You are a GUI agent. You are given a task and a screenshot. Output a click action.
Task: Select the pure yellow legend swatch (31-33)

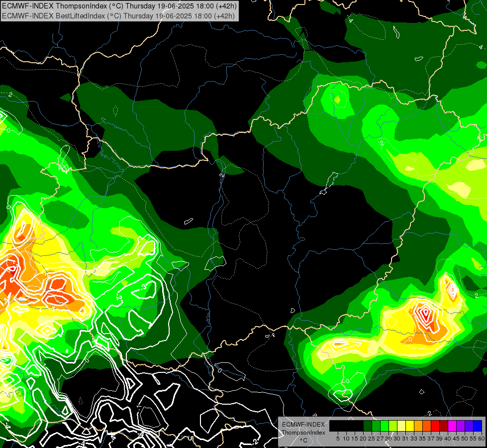(410, 426)
